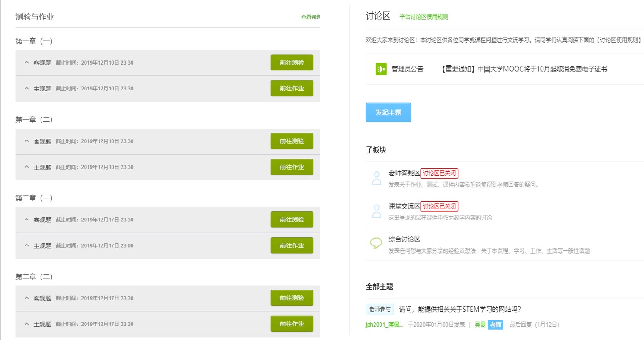Open the 综合讨论区 sub-board
This screenshot has height=340, width=644.
tap(404, 239)
